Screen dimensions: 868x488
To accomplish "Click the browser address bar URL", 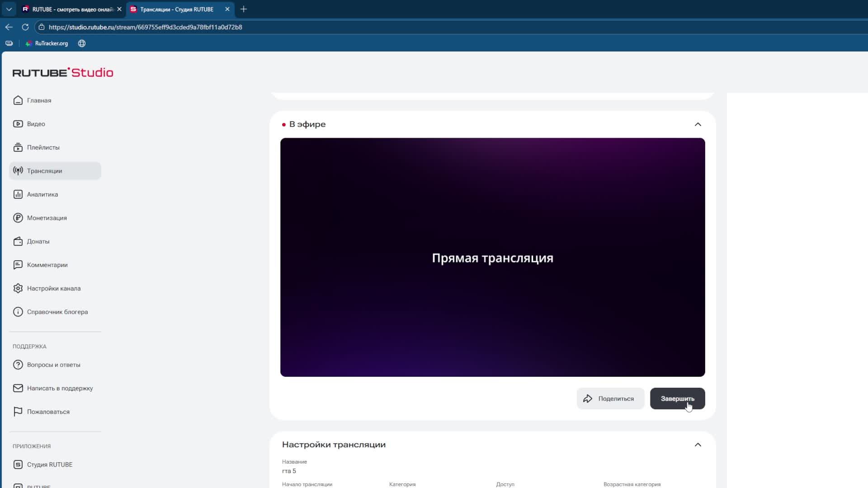I will pos(145,27).
